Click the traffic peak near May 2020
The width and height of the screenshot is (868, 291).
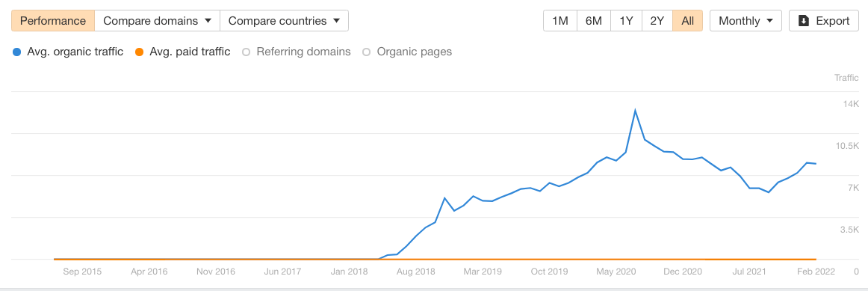(x=635, y=110)
